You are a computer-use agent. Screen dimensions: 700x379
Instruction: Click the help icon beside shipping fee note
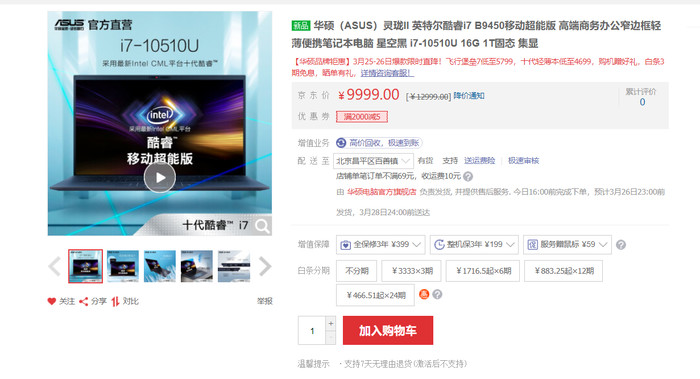pyautogui.click(x=467, y=176)
